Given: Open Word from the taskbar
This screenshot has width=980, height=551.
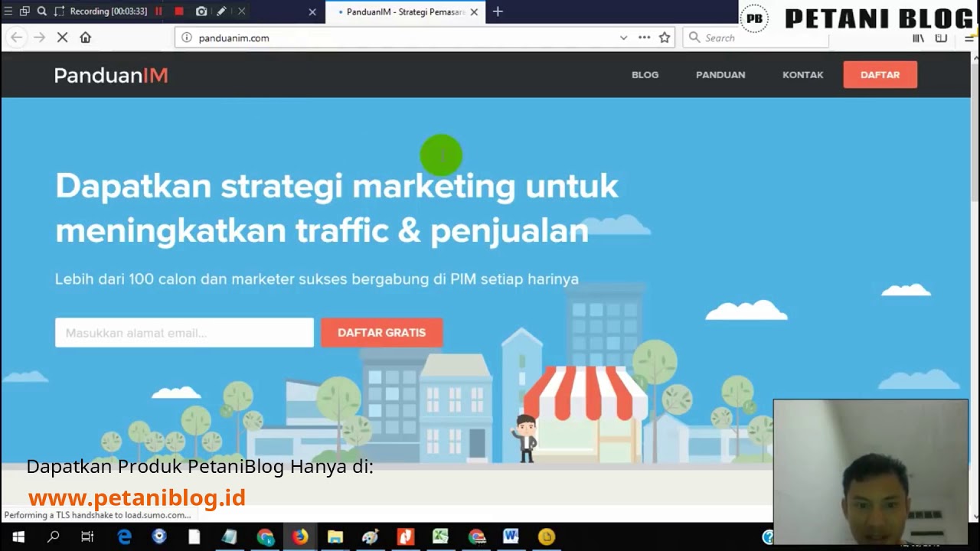Looking at the screenshot, I should point(511,537).
